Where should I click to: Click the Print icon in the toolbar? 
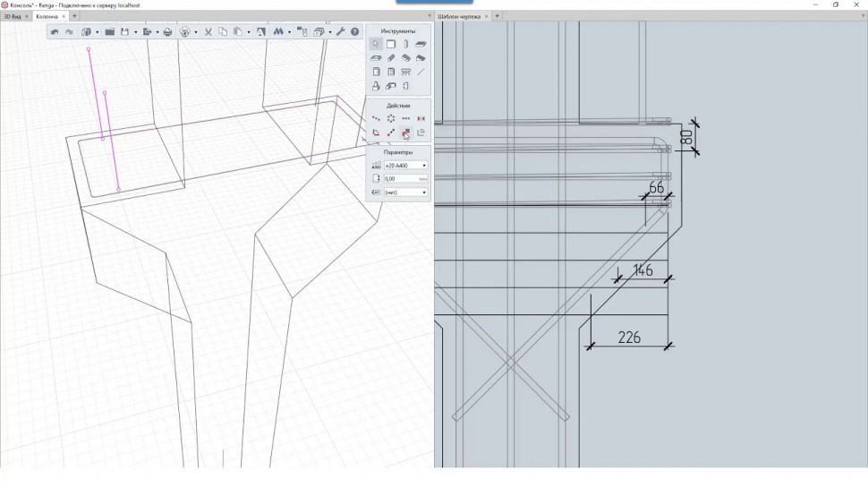tap(168, 32)
